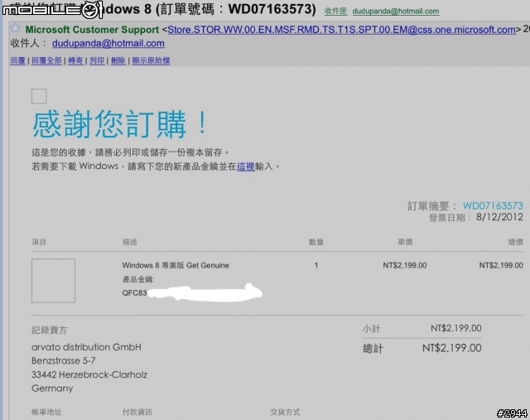Image resolution: width=530 pixels, height=420 pixels.
Task: Select the quantity value 1
Action: (316, 265)
